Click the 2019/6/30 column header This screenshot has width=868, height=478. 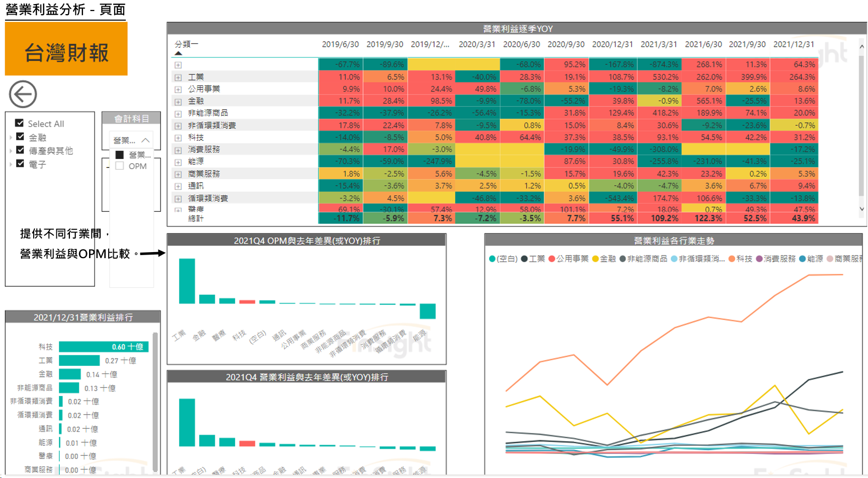(340, 44)
